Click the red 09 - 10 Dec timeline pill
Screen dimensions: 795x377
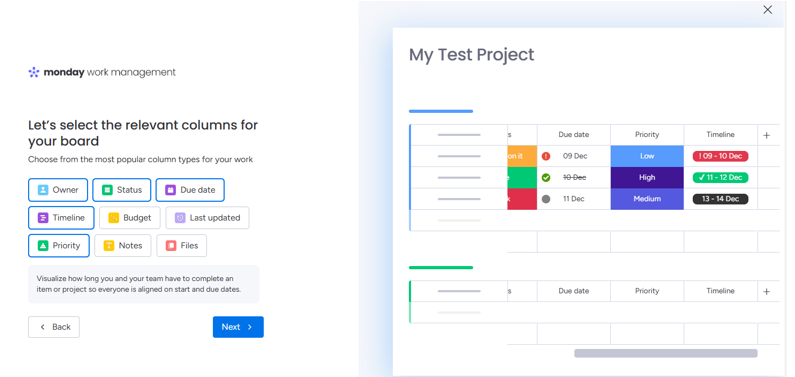tap(720, 156)
